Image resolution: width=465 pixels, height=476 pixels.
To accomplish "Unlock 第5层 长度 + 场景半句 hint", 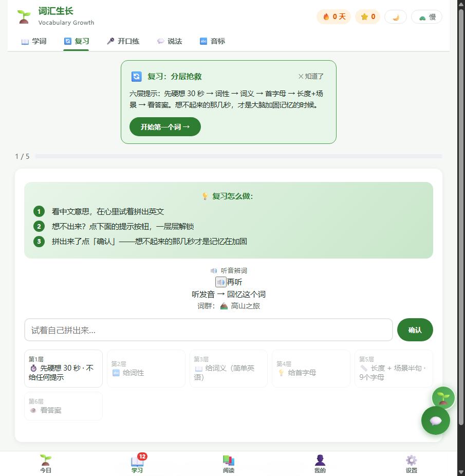I will (x=394, y=369).
